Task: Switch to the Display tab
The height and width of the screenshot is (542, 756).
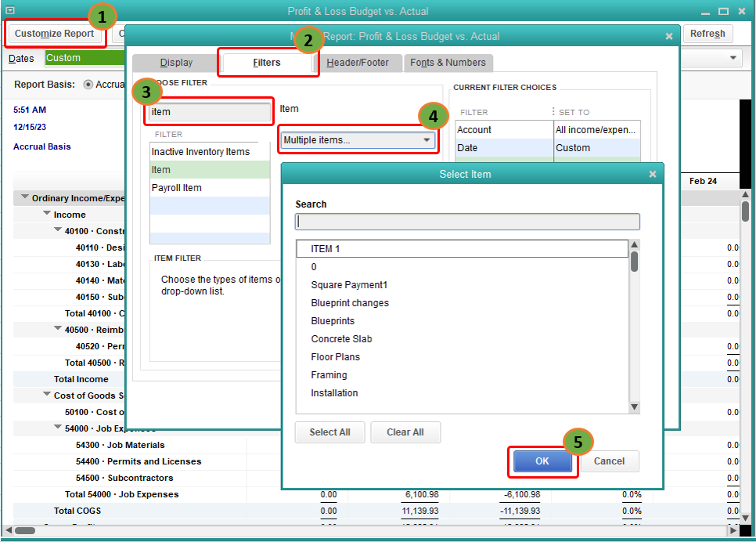Action: coord(176,63)
